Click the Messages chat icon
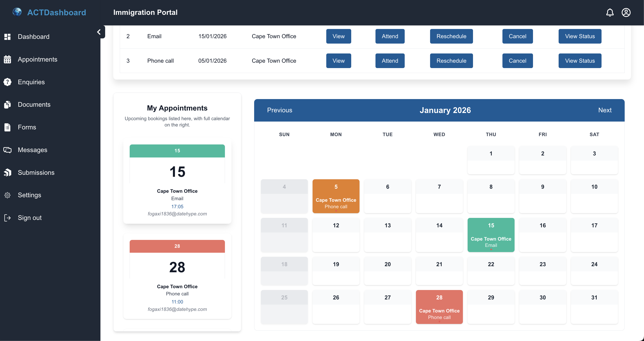This screenshot has height=341, width=644. (x=7, y=150)
